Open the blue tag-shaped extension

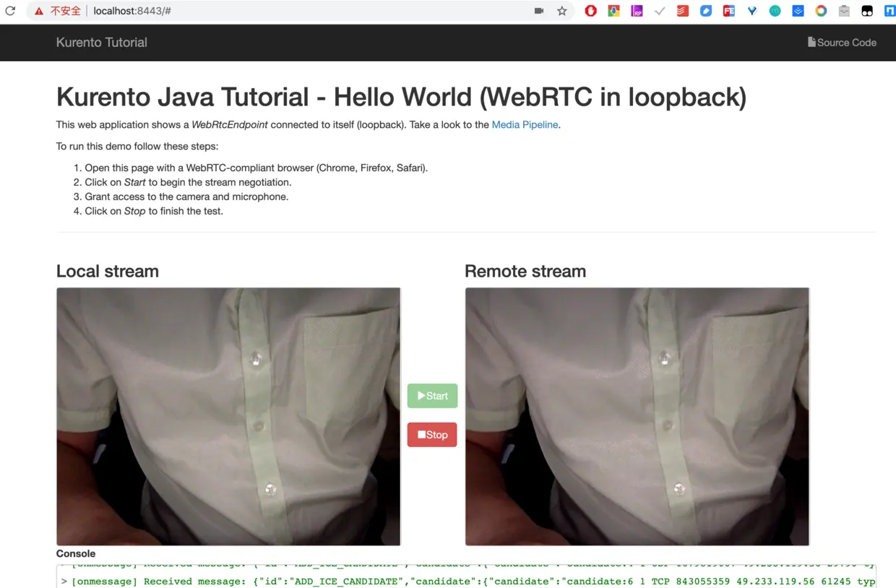(x=706, y=11)
